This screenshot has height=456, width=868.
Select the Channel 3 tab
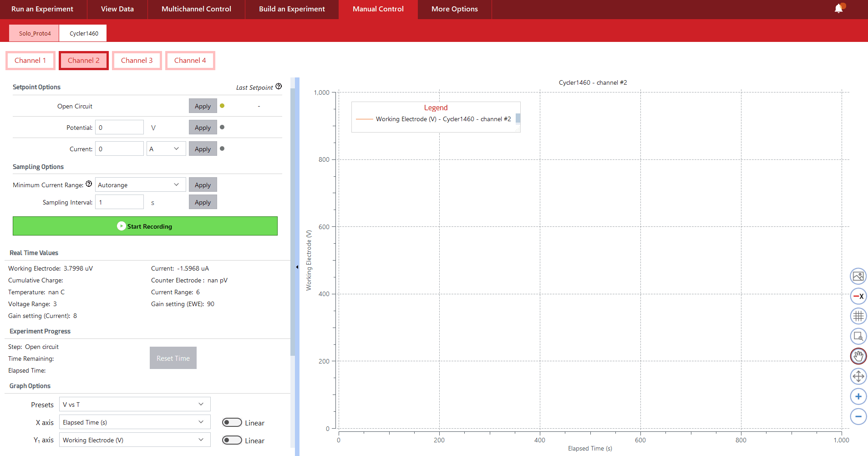coord(137,61)
